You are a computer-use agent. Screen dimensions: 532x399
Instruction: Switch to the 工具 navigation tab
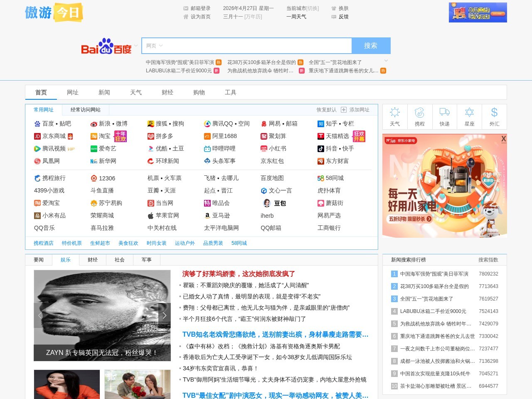231,92
